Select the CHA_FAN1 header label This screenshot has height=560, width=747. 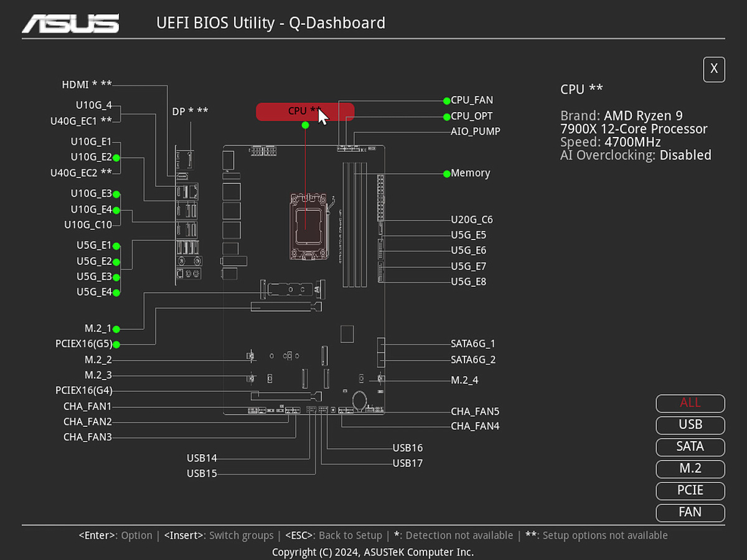(x=88, y=407)
